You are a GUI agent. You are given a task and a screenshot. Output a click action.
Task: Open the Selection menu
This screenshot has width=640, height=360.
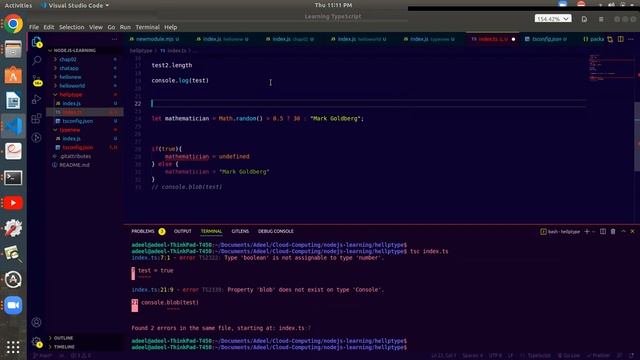coord(71,27)
